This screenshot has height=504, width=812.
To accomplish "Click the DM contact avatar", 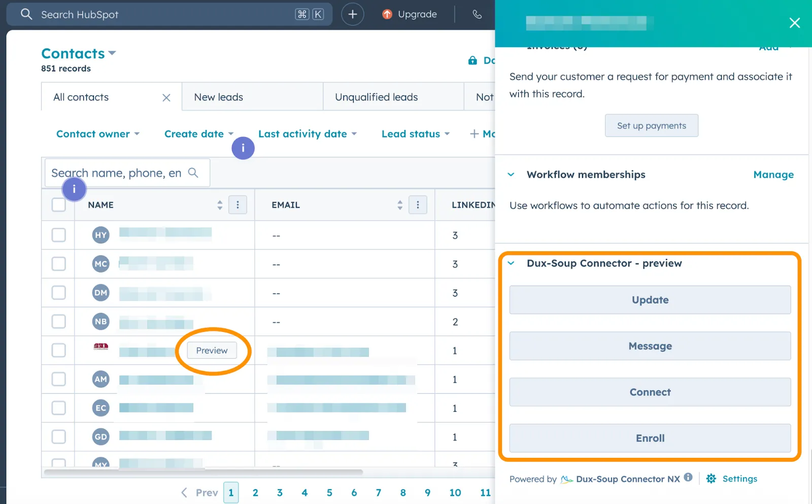I will (x=101, y=293).
